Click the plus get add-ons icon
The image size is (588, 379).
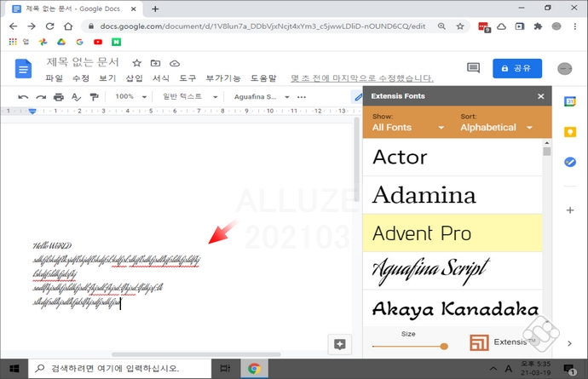tap(570, 210)
